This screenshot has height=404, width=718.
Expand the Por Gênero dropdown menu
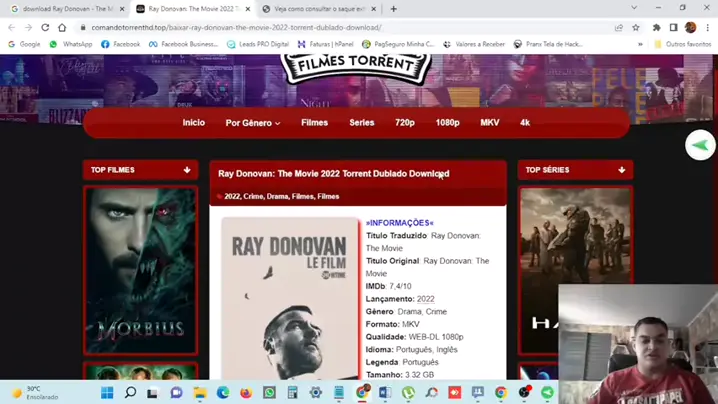pos(253,123)
